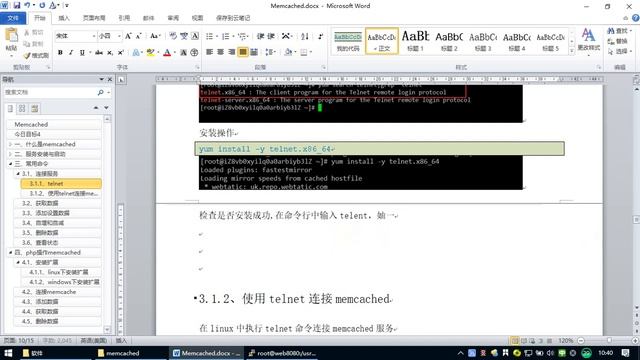Viewport: 640px width, 360px height.
Task: Apply the 标题 2 style
Action: (449, 41)
